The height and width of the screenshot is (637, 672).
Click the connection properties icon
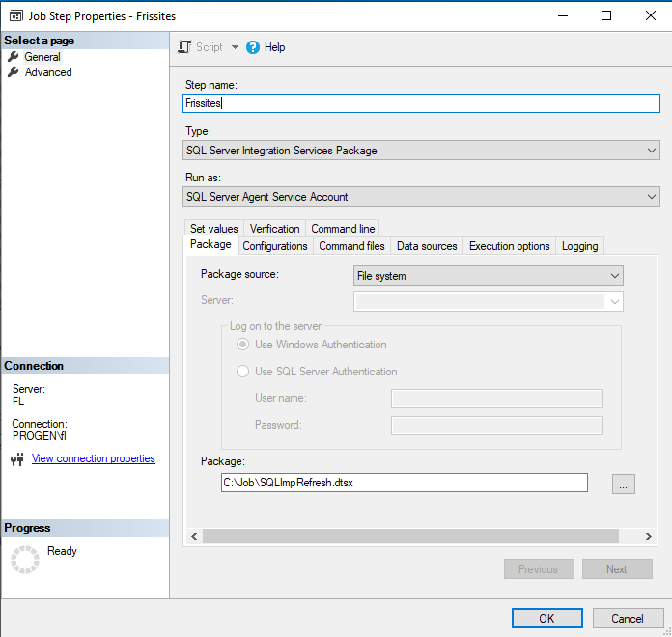point(16,460)
